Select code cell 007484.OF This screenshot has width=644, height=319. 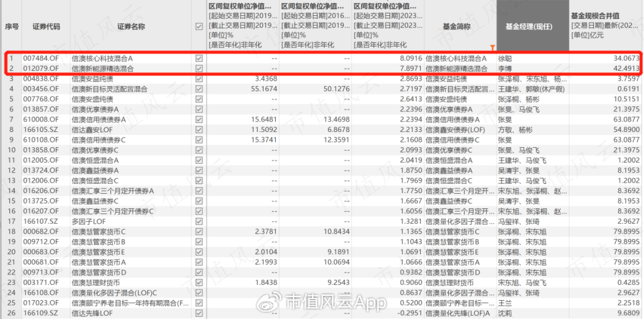point(41,58)
